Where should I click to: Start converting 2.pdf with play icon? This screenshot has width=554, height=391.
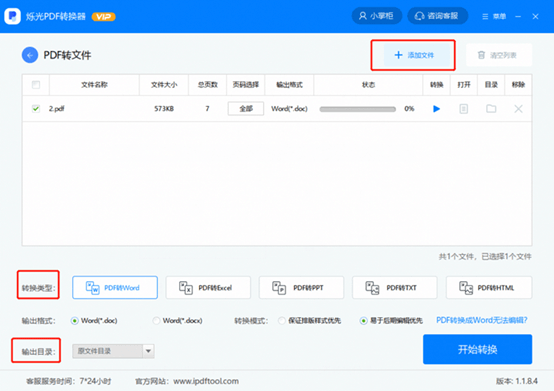(x=436, y=109)
